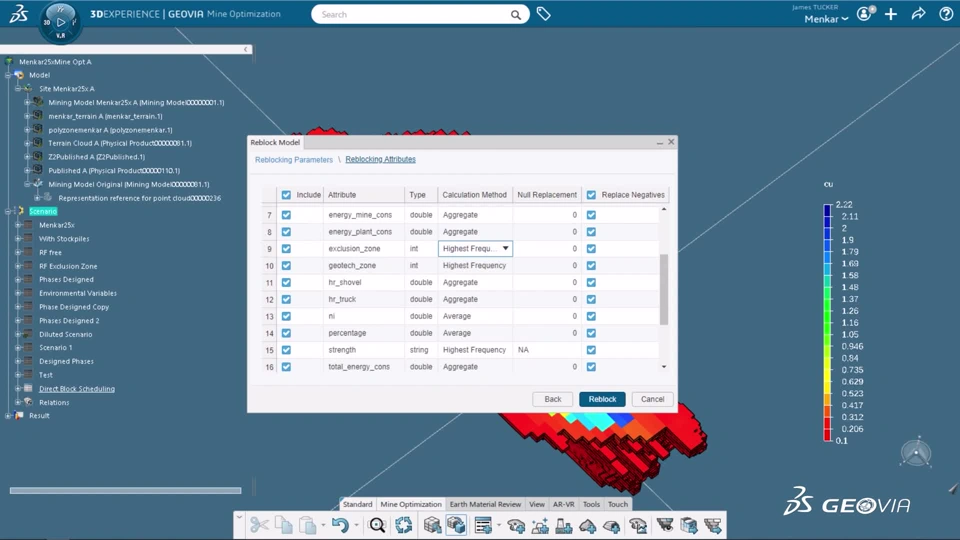The width and height of the screenshot is (960, 540).
Task: Click the plus add icon in top bar
Action: pyautogui.click(x=891, y=14)
